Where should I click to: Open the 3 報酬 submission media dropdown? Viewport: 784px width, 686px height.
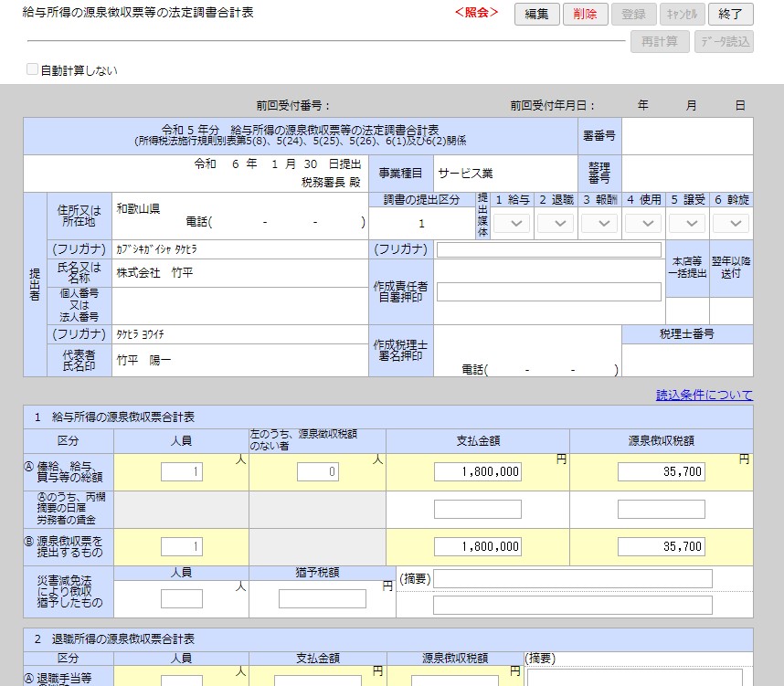coord(599,223)
